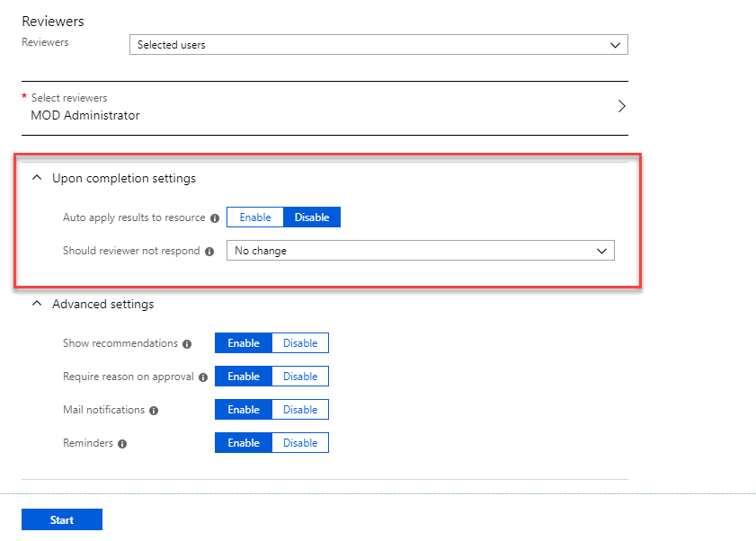Screen dimensions: 756x541
Task: Disable Require reason on approval
Action: click(x=300, y=377)
